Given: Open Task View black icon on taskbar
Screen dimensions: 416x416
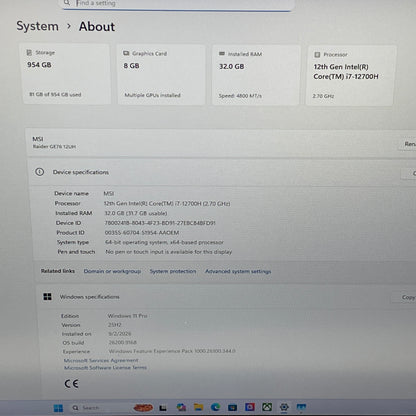Looking at the screenshot, I should click(163, 408).
